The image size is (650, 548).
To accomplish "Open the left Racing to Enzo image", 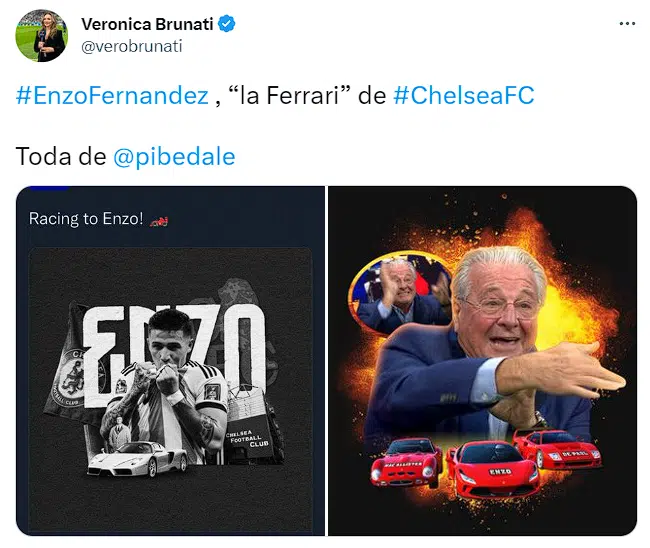I will pyautogui.click(x=170, y=361).
